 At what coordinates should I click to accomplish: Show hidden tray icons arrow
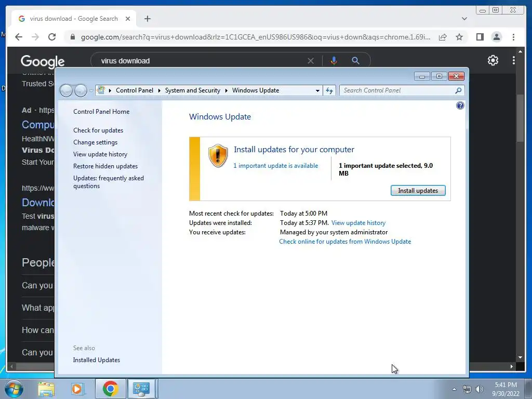pyautogui.click(x=454, y=389)
